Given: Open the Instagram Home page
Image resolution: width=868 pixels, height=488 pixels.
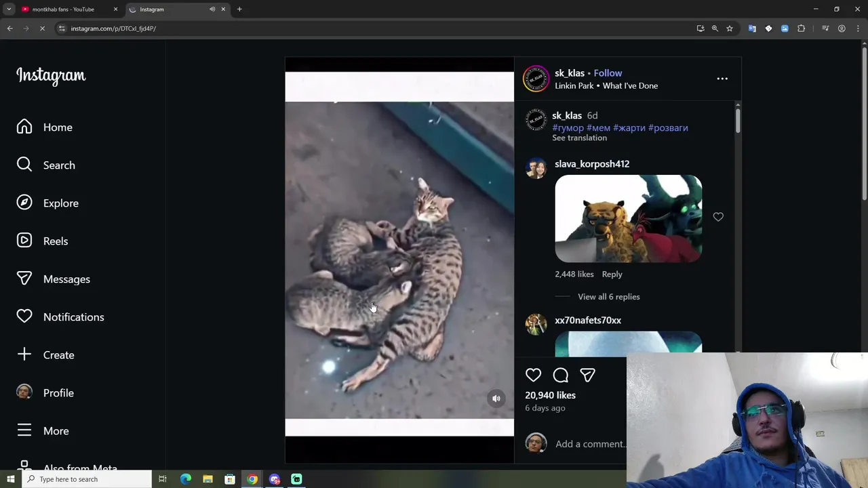Looking at the screenshot, I should coord(45,127).
